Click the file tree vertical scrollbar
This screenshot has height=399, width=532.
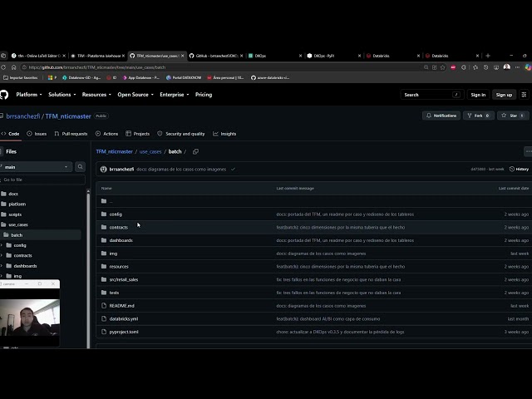(x=88, y=268)
